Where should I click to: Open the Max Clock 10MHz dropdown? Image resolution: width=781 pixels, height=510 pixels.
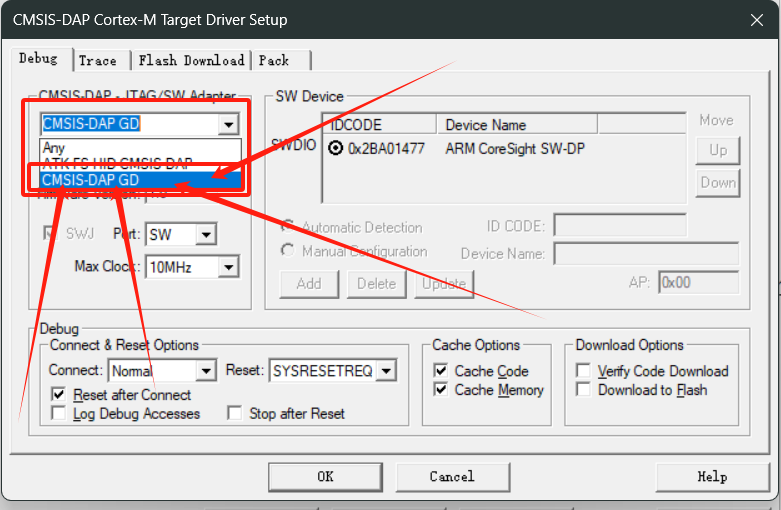pyautogui.click(x=229, y=267)
